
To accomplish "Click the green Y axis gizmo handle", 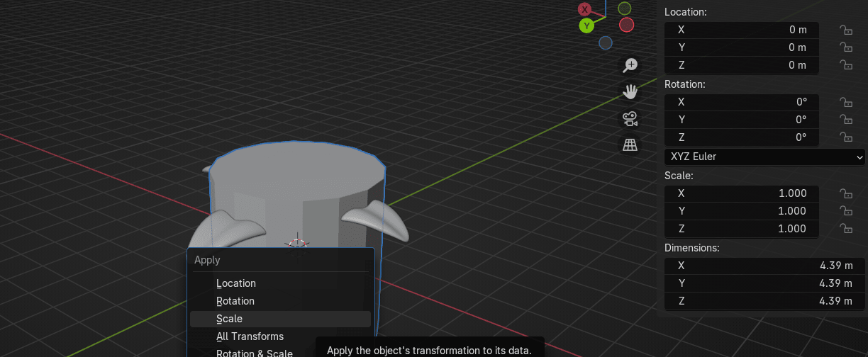I will (586, 26).
